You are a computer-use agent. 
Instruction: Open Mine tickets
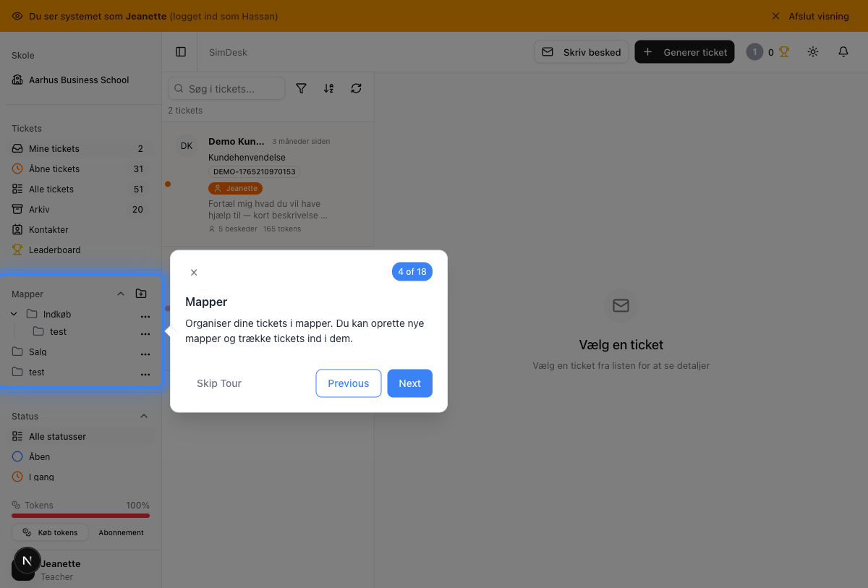pyautogui.click(x=80, y=148)
